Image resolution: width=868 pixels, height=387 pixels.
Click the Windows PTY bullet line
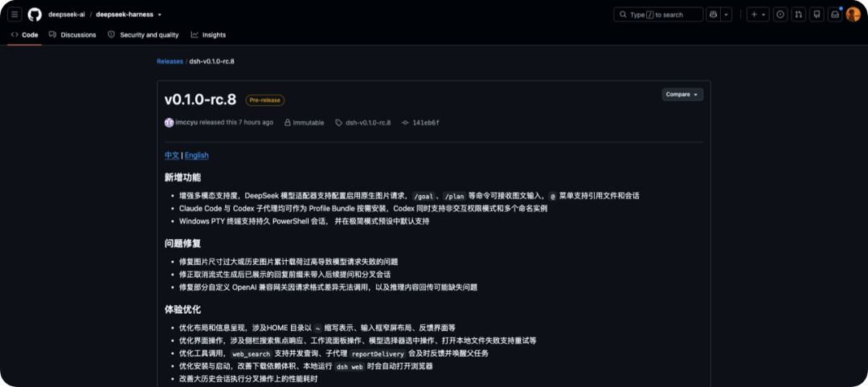[x=304, y=221]
